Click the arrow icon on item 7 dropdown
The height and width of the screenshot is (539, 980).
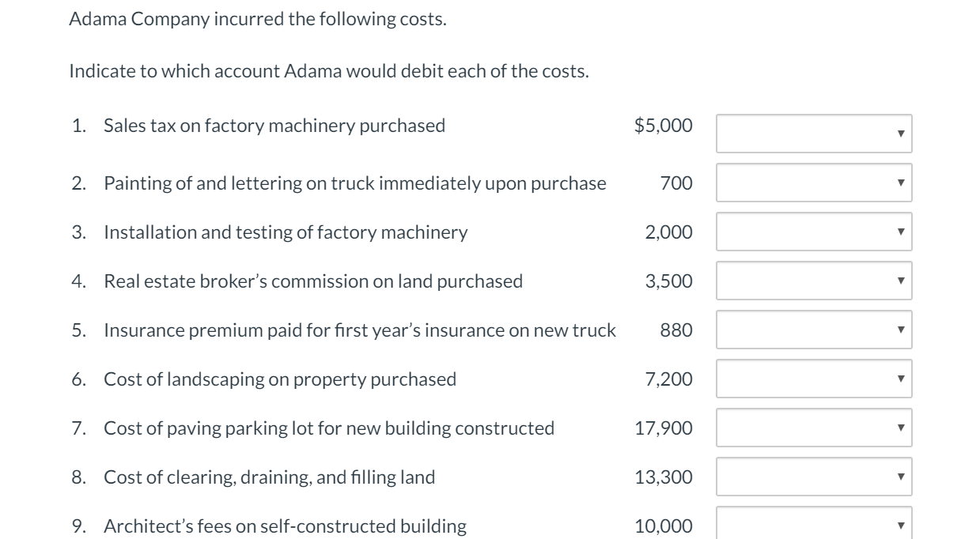point(900,428)
